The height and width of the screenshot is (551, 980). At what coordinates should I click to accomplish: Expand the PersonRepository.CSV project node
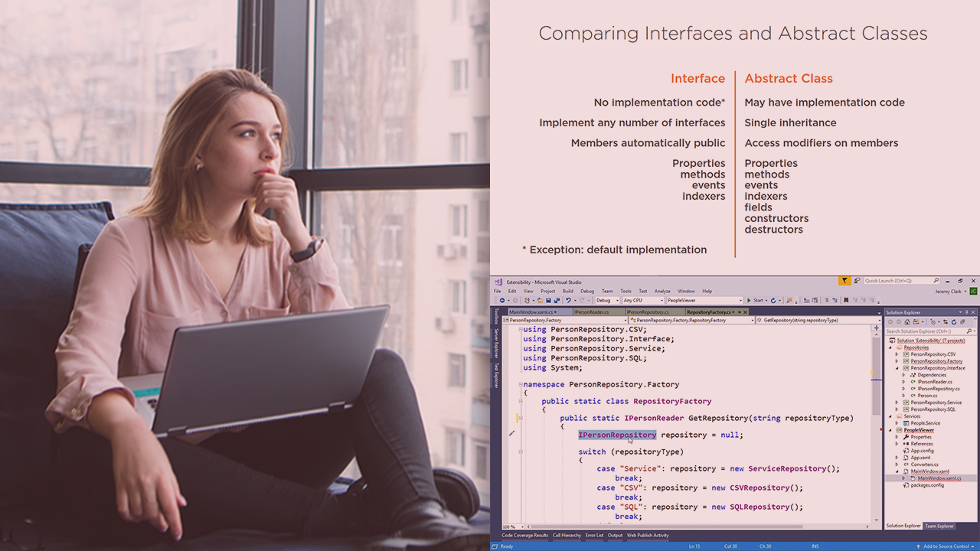(897, 354)
